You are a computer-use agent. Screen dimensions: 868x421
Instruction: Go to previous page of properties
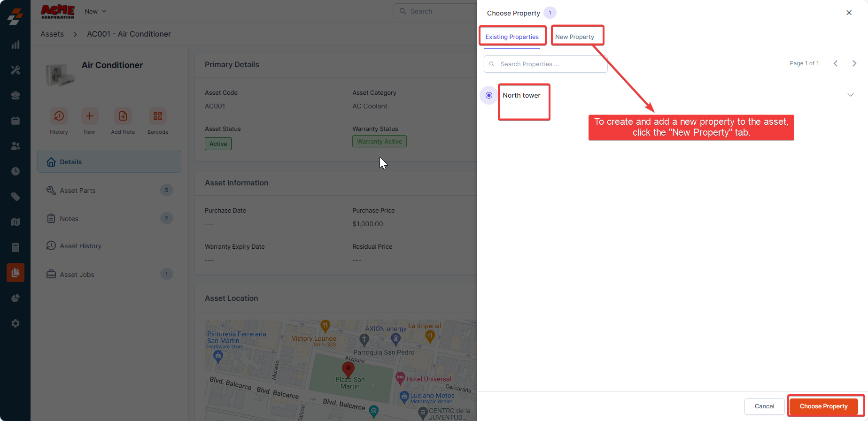pyautogui.click(x=836, y=63)
